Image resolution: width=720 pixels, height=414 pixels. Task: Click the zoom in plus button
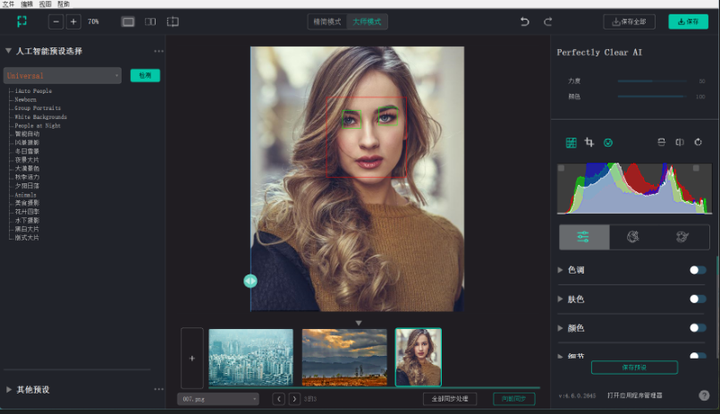coord(73,21)
